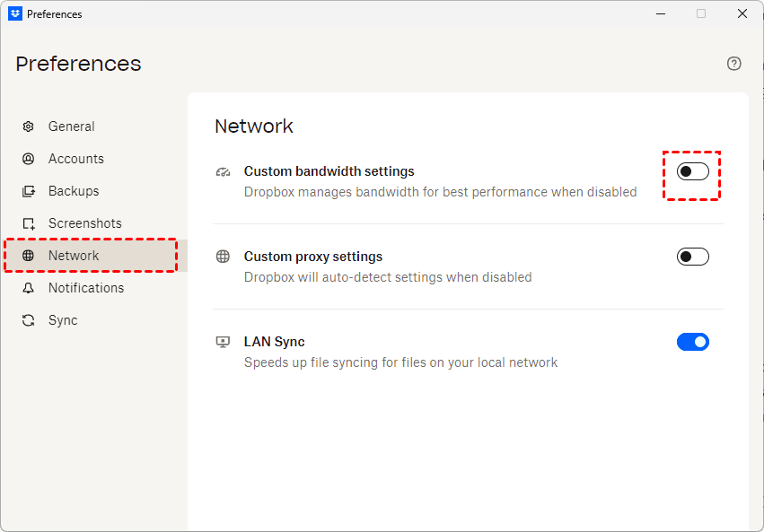Click the Backups icon in sidebar
The width and height of the screenshot is (764, 532).
click(x=29, y=191)
